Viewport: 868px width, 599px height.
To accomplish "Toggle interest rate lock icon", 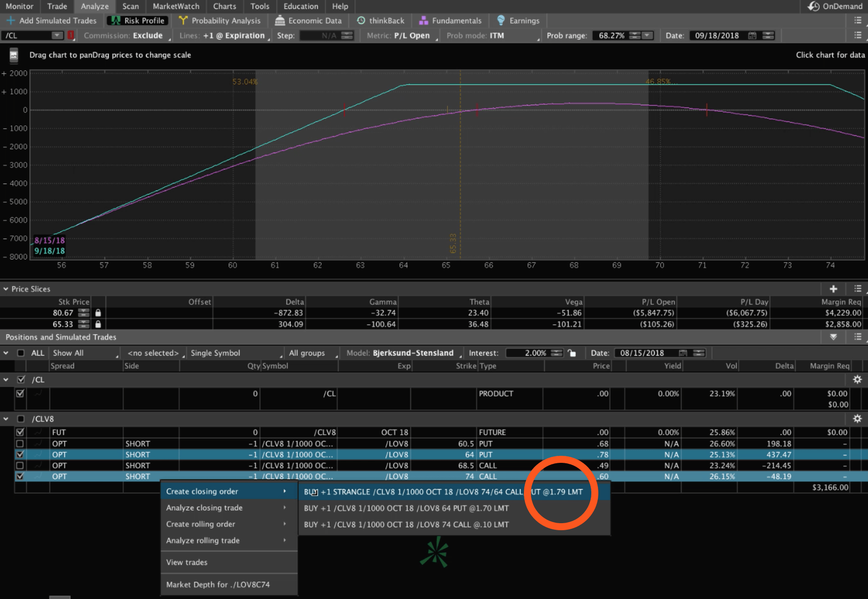I will pos(572,353).
